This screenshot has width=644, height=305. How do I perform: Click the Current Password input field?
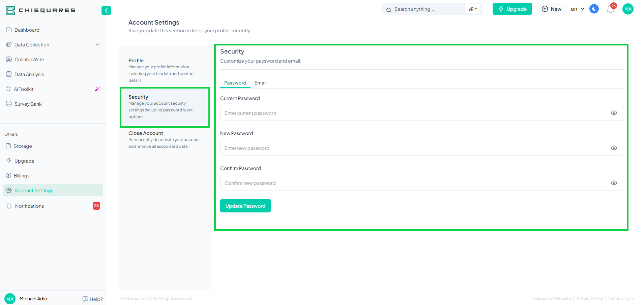coord(422,113)
